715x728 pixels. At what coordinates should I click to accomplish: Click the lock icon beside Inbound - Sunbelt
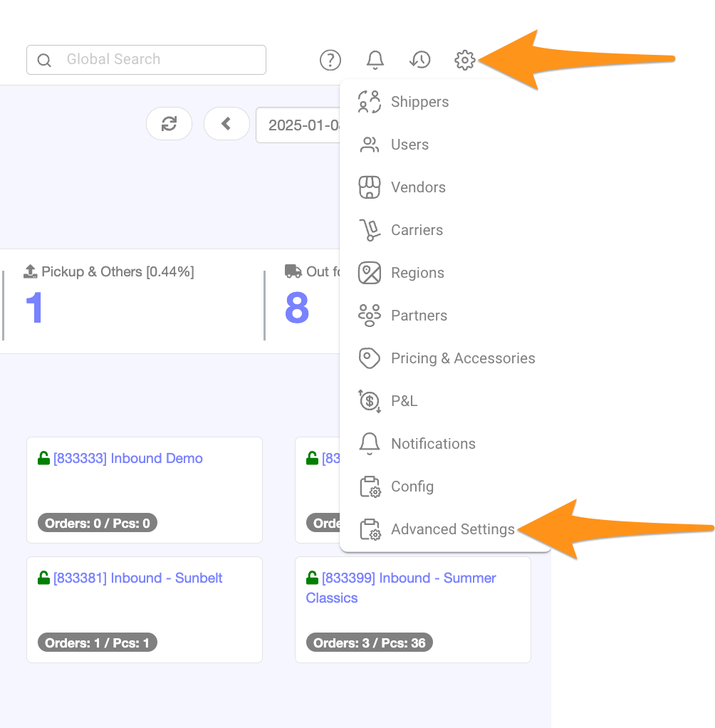43,578
